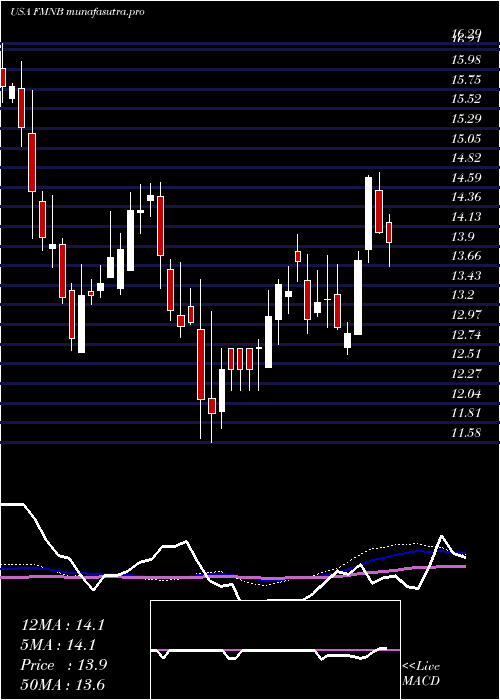Click the 12MA : 14.1 readout

point(63,625)
